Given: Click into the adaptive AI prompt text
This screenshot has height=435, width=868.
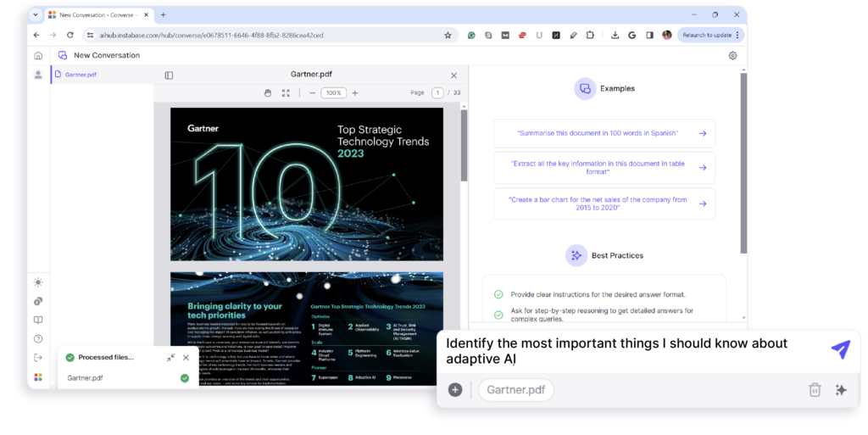Looking at the screenshot, I should (x=617, y=351).
